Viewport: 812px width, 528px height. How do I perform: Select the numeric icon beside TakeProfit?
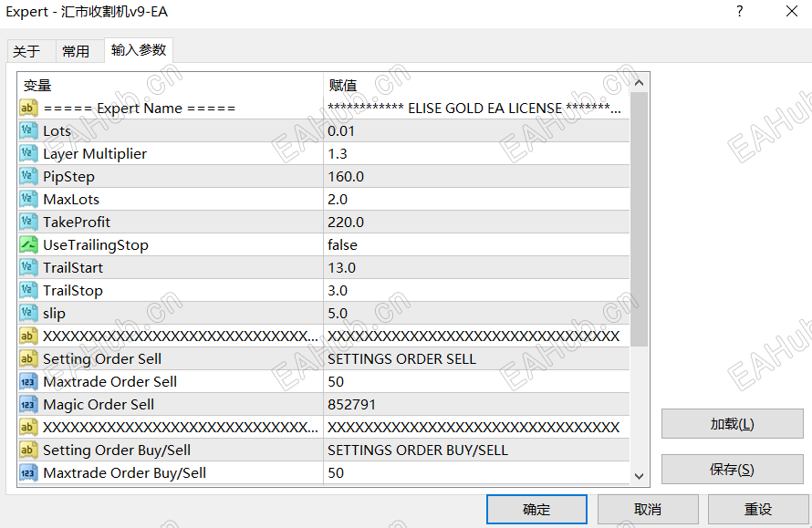[27, 222]
